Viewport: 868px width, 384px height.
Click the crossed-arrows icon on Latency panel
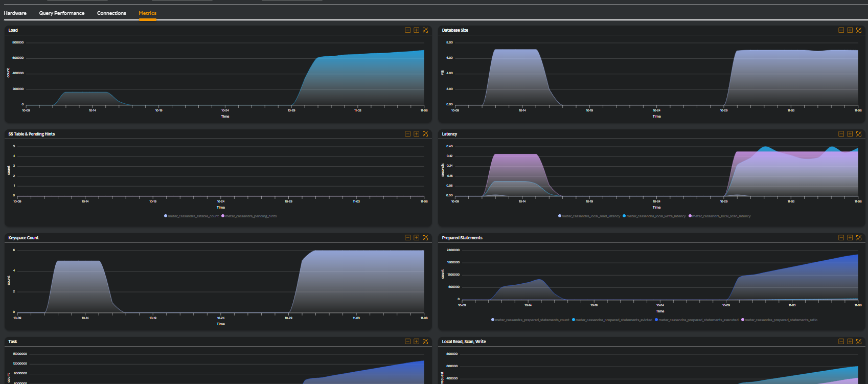point(859,134)
